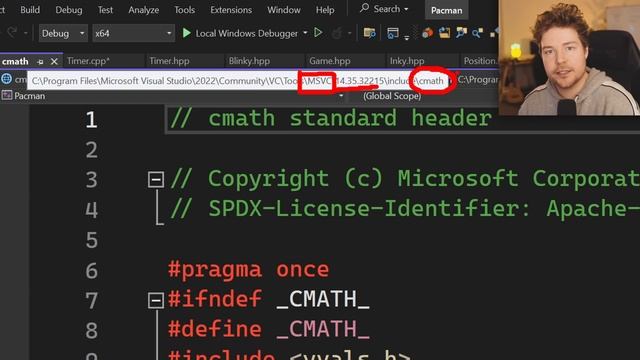Viewport: 640px width, 360px height.
Task: Collapse the copyright comment block at line 3
Action: pos(156,180)
